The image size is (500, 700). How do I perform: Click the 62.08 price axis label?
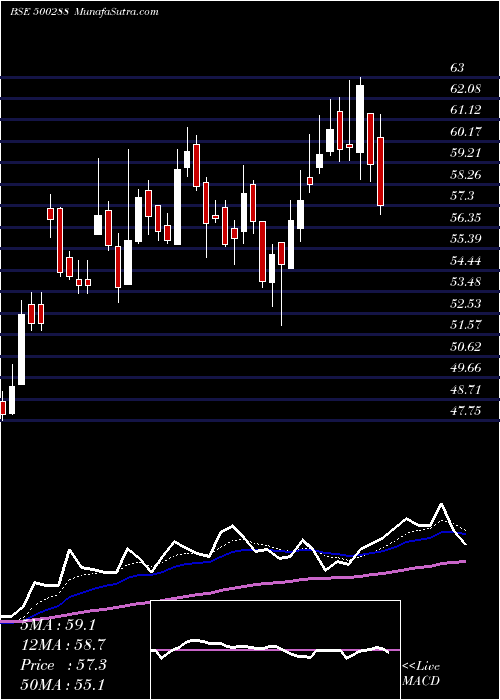pyautogui.click(x=466, y=89)
